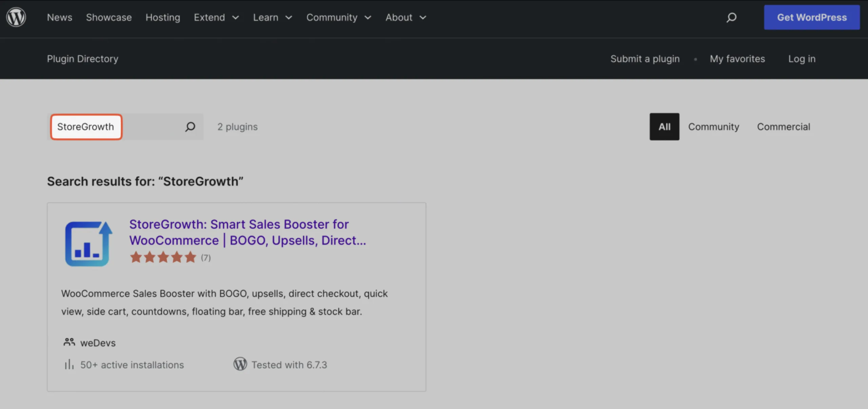Open the Hosting page

163,17
